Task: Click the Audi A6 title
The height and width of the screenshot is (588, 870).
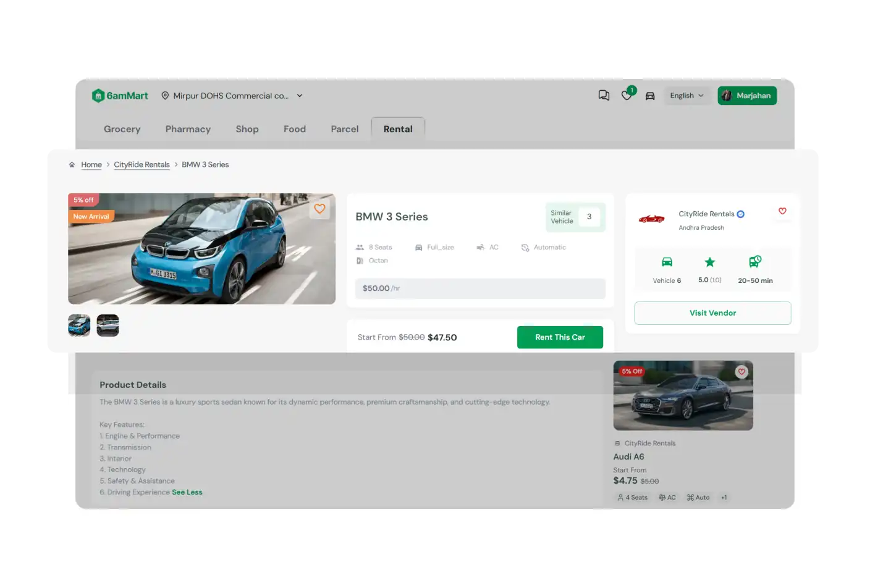Action: (628, 457)
